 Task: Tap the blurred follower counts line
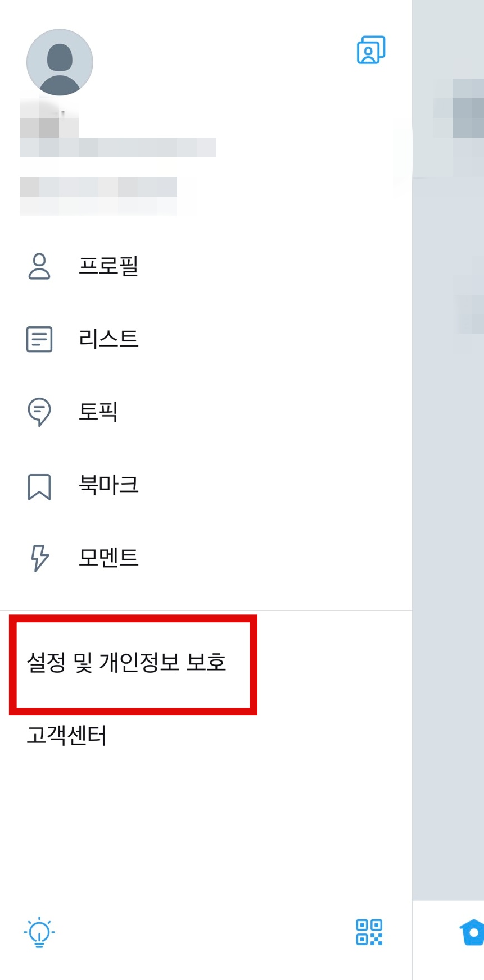click(x=98, y=187)
